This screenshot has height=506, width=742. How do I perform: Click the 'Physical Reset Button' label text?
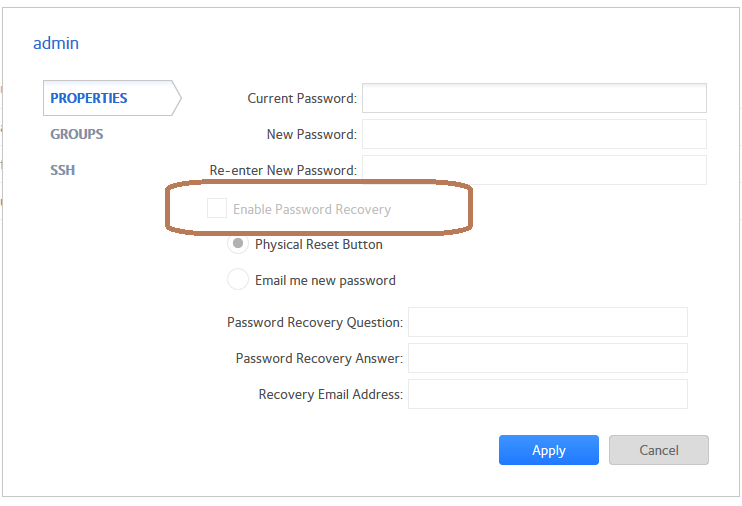coord(318,244)
